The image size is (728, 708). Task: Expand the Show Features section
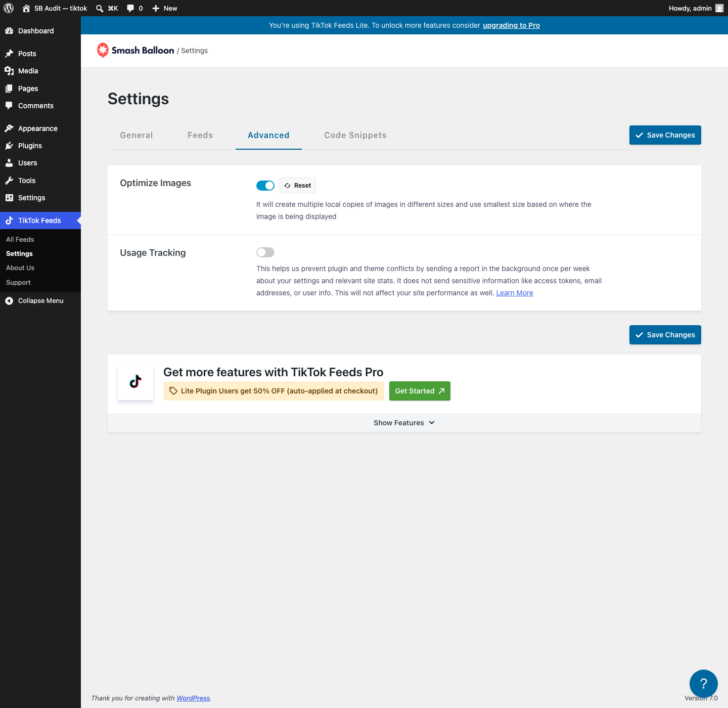404,423
